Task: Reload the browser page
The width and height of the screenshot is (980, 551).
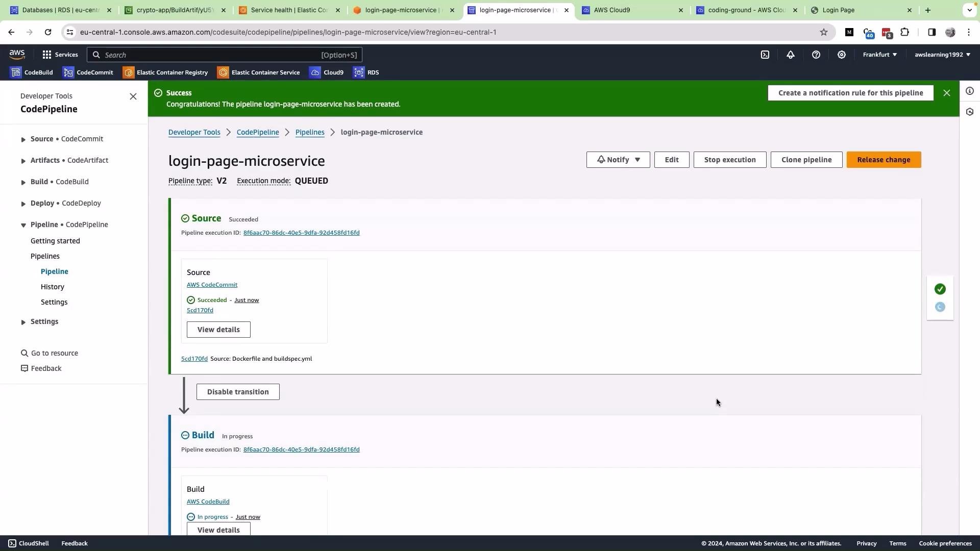Action: (48, 32)
